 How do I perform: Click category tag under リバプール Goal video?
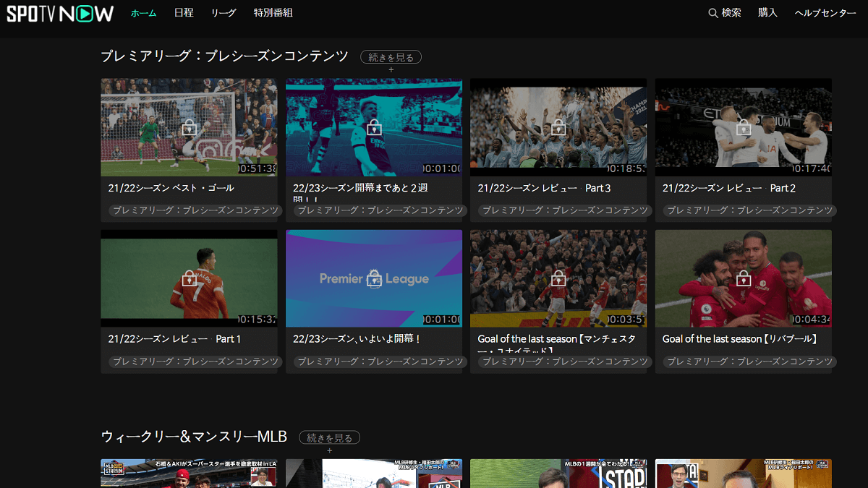(749, 361)
